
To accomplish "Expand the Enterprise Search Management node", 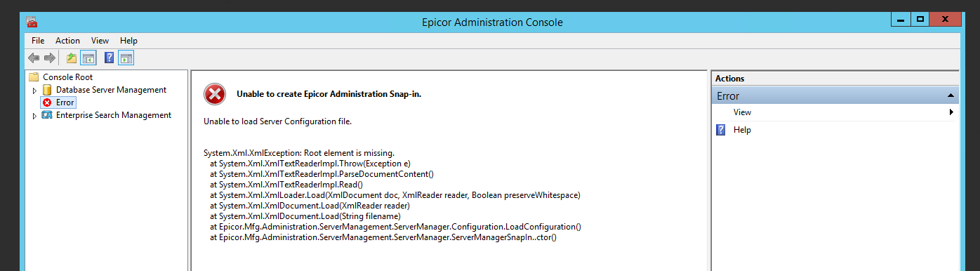I will tap(34, 116).
